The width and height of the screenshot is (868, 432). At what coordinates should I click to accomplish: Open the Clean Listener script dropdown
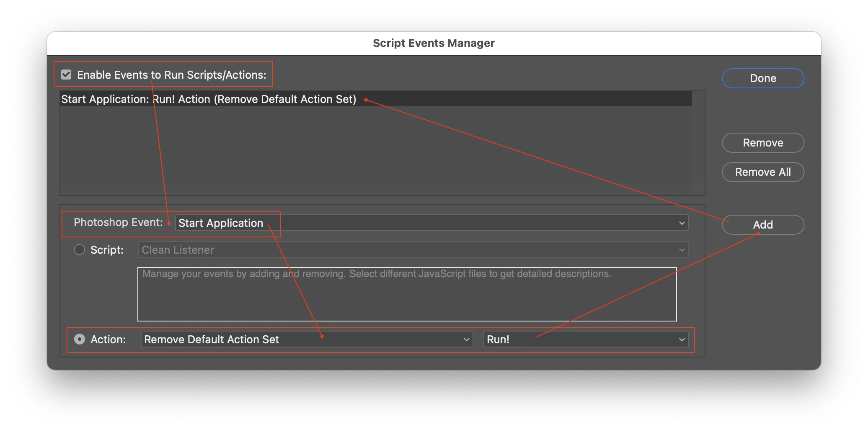click(x=413, y=250)
